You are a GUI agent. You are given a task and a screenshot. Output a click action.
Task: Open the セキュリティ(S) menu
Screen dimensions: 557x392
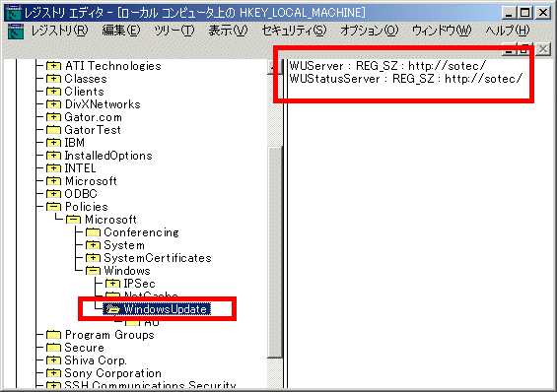pos(294,31)
